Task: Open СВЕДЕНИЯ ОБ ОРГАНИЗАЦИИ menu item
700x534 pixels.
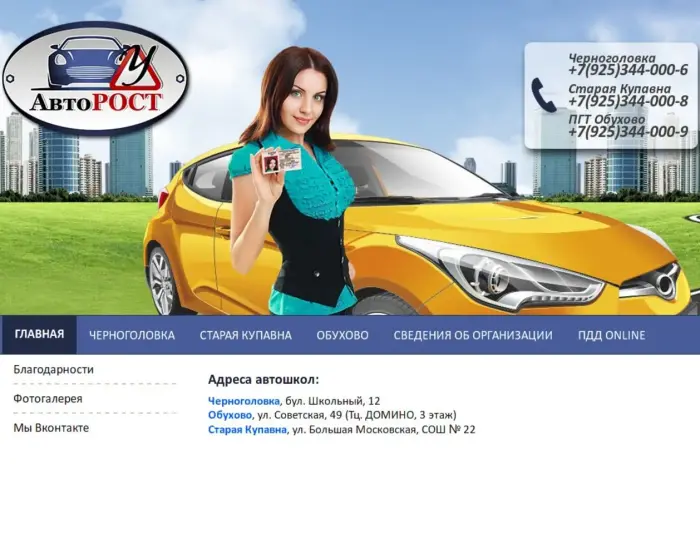Action: click(473, 335)
